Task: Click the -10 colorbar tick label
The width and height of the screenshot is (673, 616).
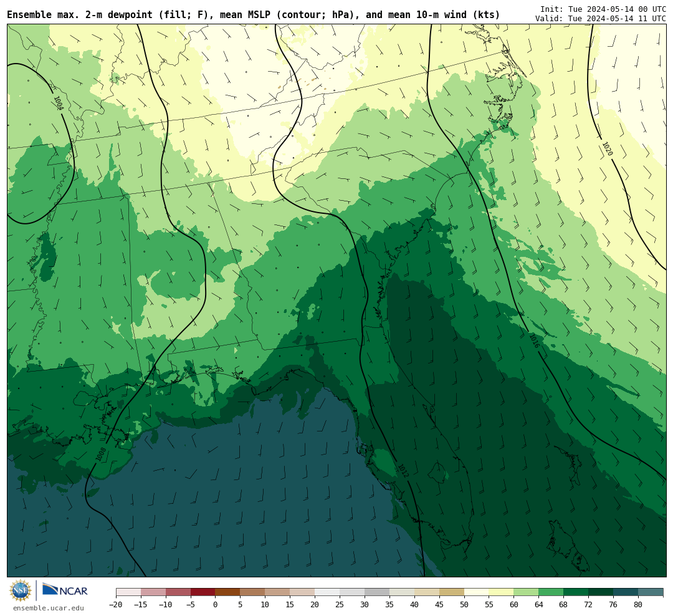Action: click(166, 605)
